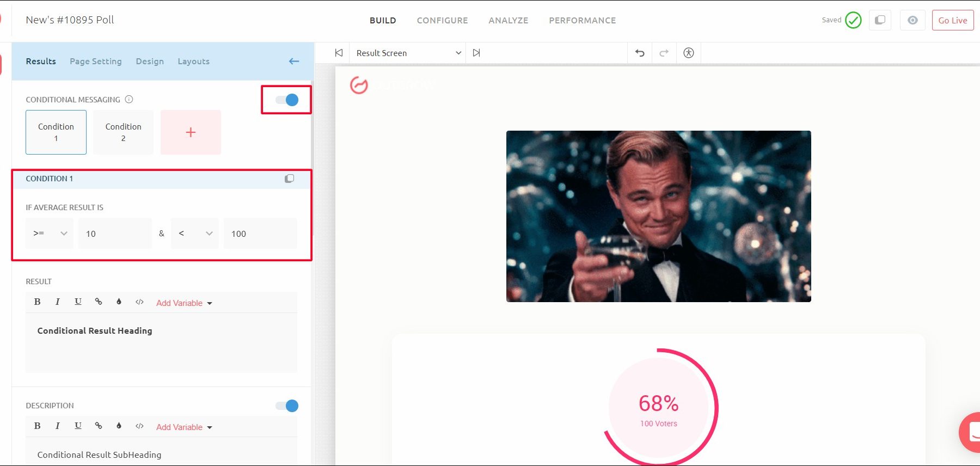Open the accessibility checker icon

688,53
